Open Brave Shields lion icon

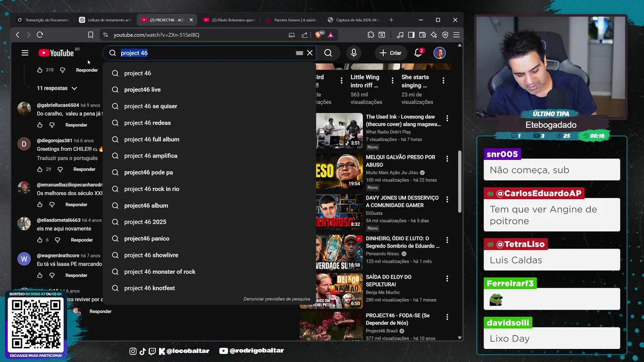click(x=318, y=35)
